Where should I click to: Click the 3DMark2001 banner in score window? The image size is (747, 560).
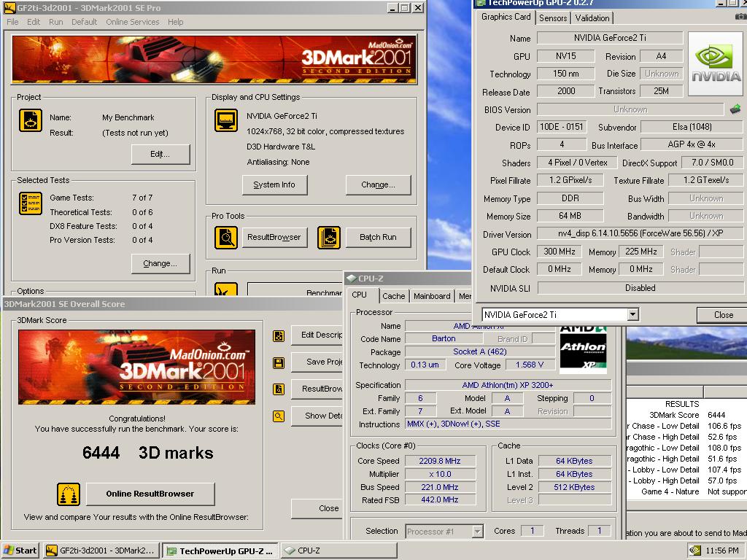tap(136, 367)
